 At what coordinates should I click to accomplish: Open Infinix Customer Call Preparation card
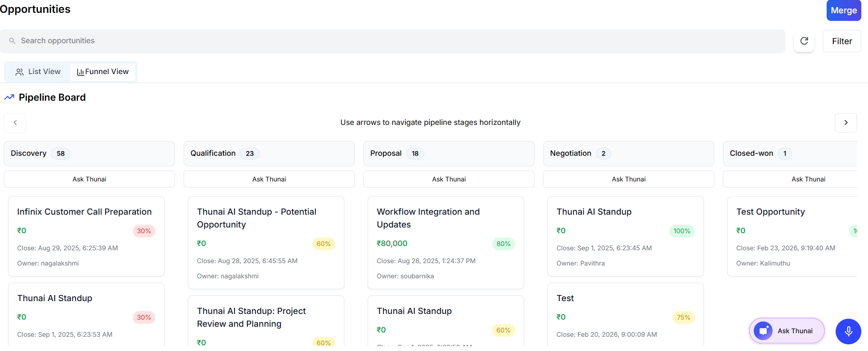(86, 236)
